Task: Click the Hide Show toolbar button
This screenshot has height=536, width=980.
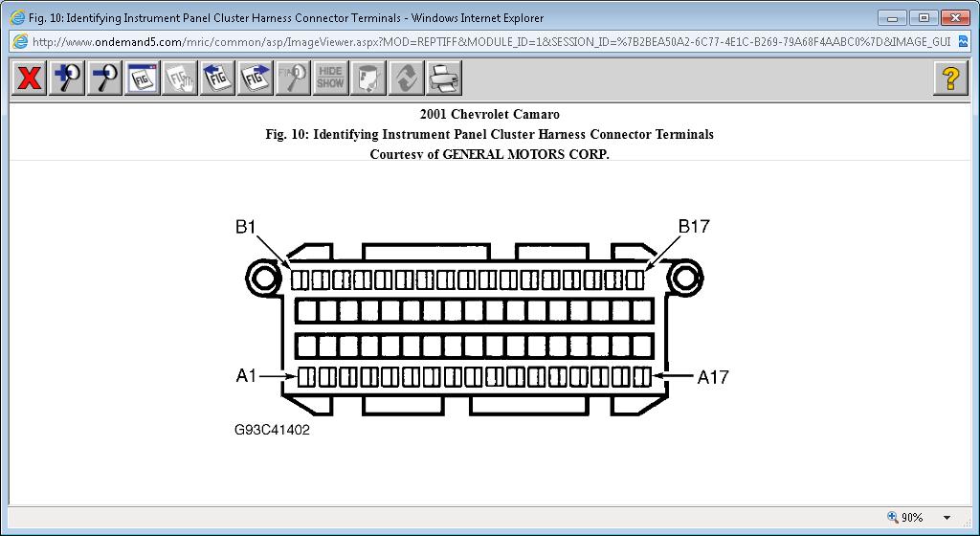Action: click(x=330, y=78)
